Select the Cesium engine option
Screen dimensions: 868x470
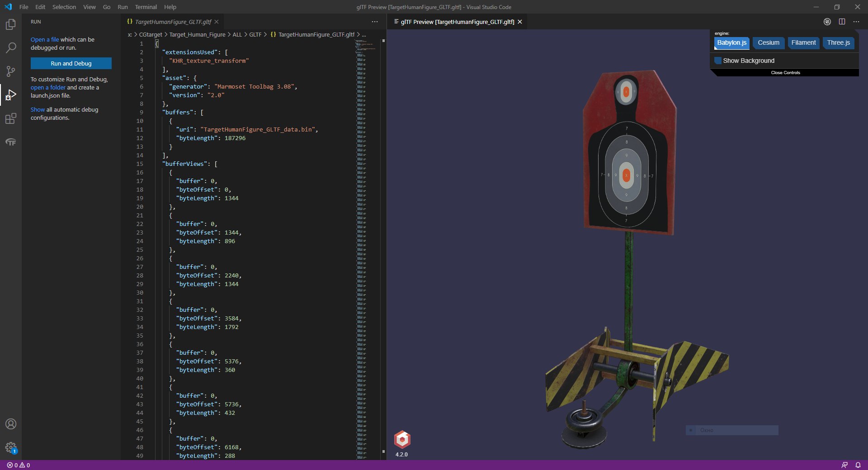(x=768, y=43)
